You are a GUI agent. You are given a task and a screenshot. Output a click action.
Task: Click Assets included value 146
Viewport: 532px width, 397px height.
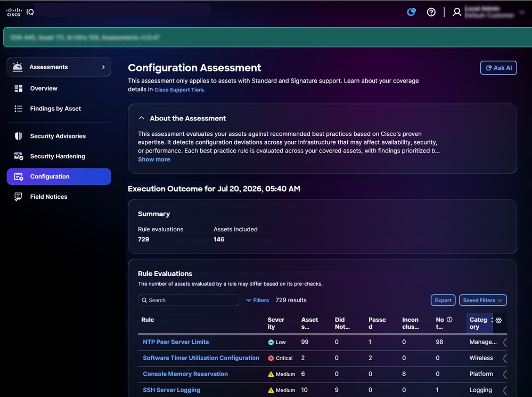coord(219,239)
